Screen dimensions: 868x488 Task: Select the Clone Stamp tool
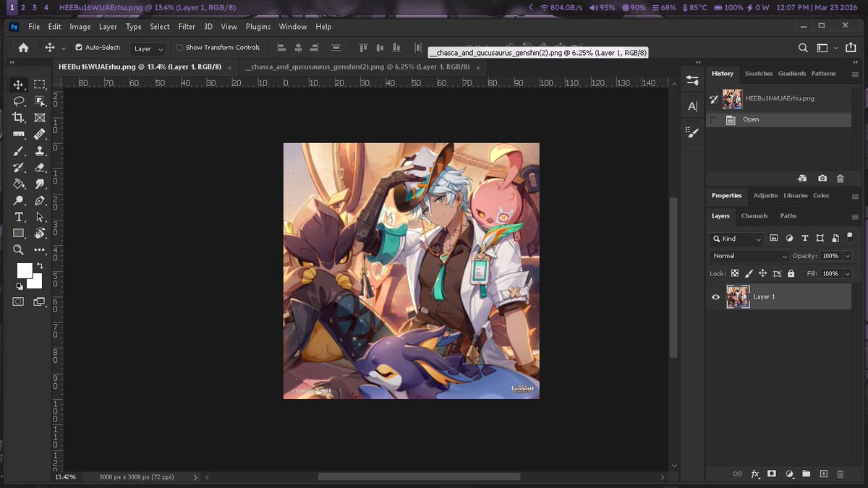(40, 151)
